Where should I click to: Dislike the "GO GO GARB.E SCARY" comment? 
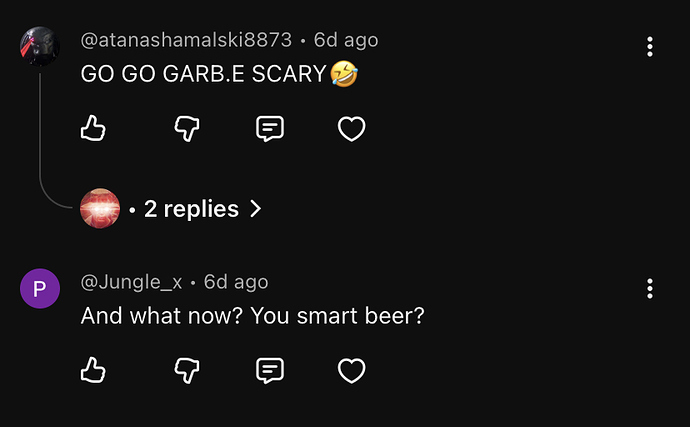click(x=187, y=128)
